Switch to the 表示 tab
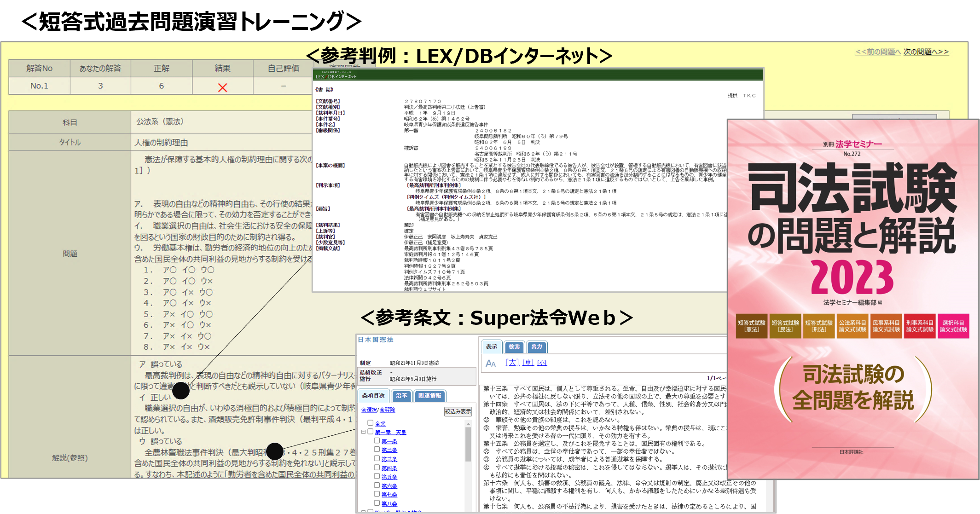980x514 pixels. point(492,347)
